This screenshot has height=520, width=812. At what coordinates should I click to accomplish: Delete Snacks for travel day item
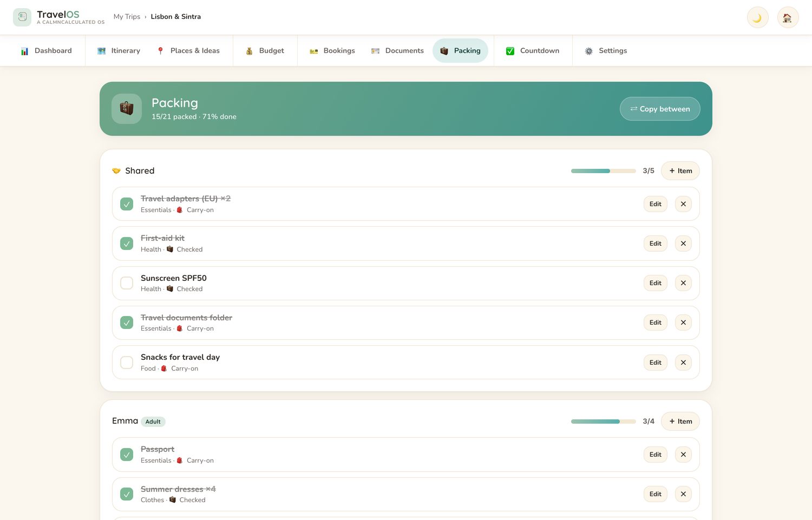click(683, 363)
